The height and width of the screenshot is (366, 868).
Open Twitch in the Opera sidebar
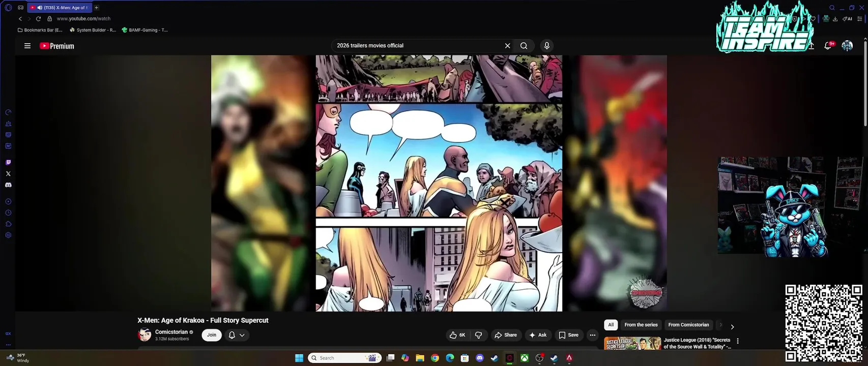tap(8, 163)
